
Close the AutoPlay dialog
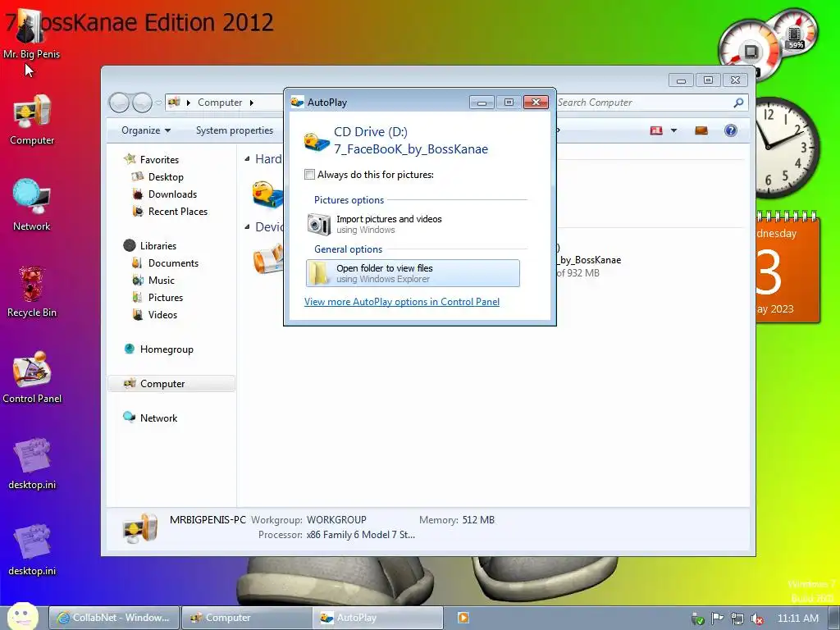(x=536, y=102)
